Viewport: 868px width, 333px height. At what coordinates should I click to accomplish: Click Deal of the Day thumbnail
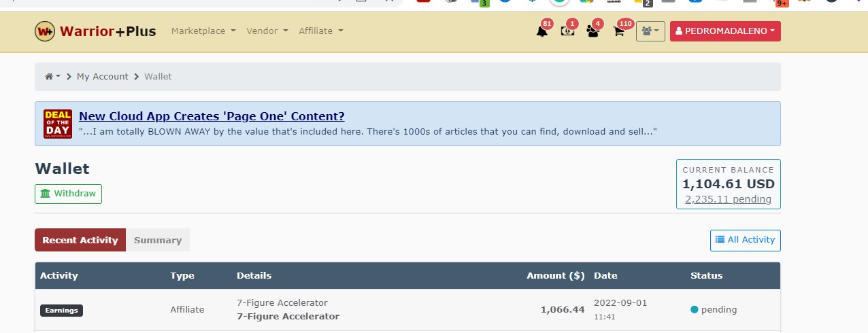click(58, 124)
